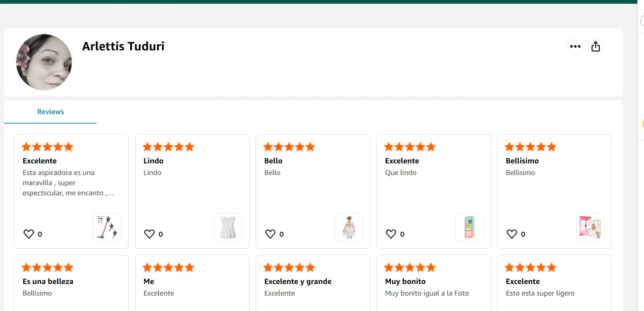Screen dimensions: 644x311
Task: Select the Reviews tab
Action: (x=50, y=112)
